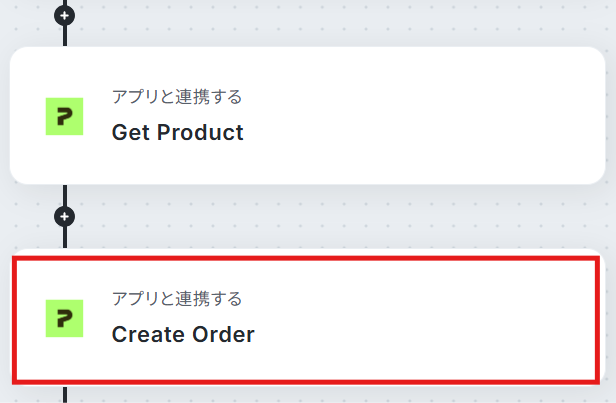Click the connector line entering Get Product card
Viewport: 616px width, 403px height.
pos(65,36)
